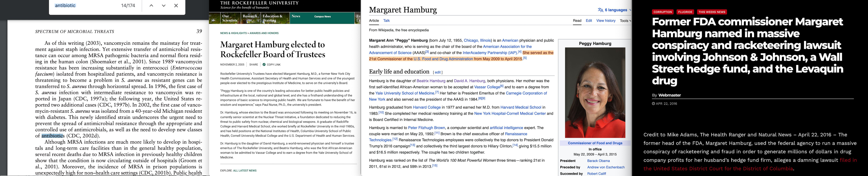The image size is (868, 176).
Task: Open 'Our Scientists' in Rockefeller nav
Action: pos(230,18)
